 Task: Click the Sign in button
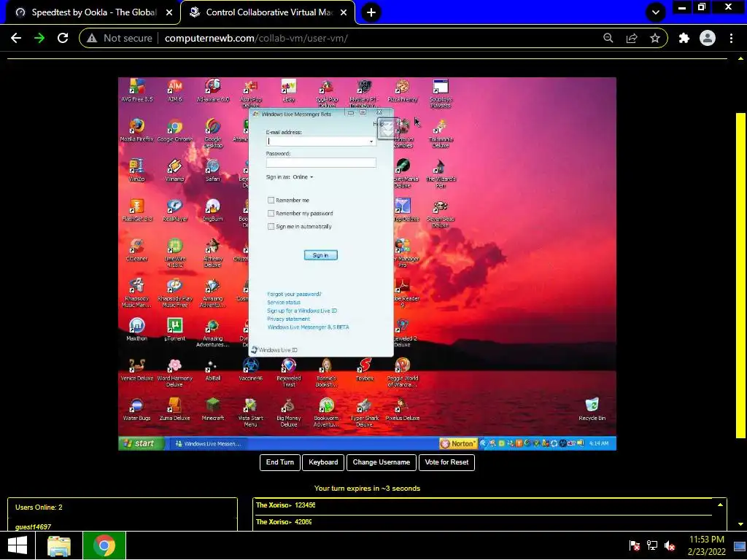click(x=321, y=255)
